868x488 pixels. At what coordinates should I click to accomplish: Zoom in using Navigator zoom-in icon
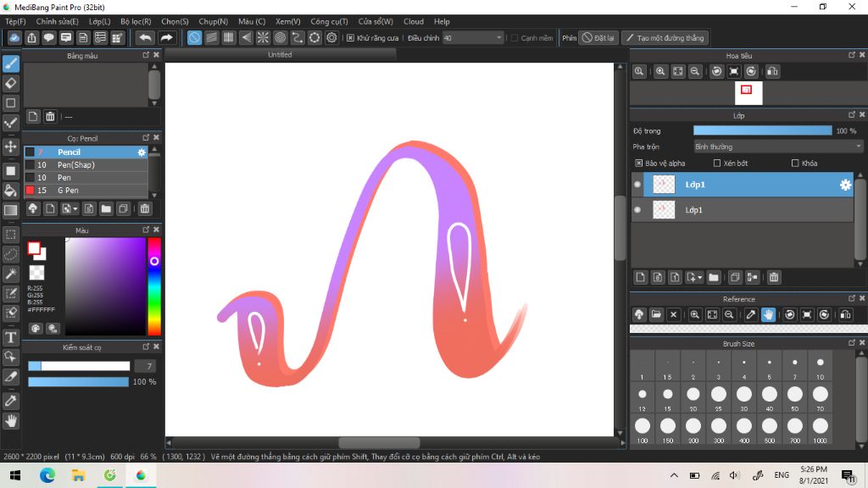tap(660, 71)
